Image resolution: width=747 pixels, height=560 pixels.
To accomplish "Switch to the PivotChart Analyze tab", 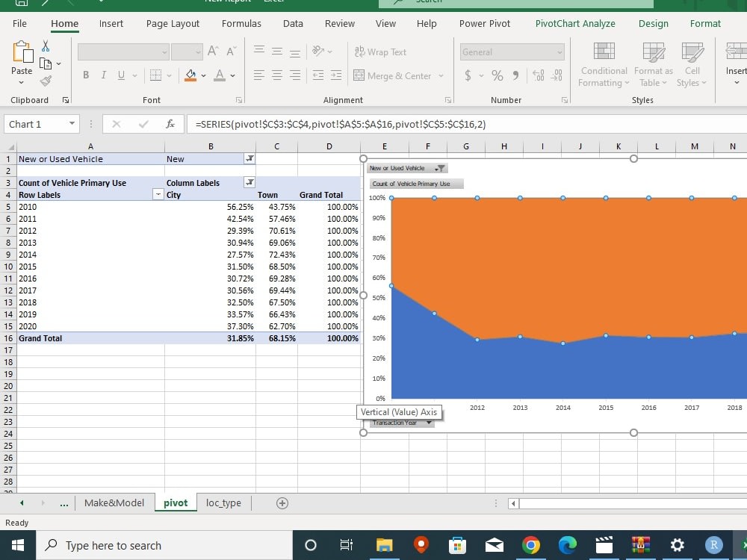I will pos(575,23).
